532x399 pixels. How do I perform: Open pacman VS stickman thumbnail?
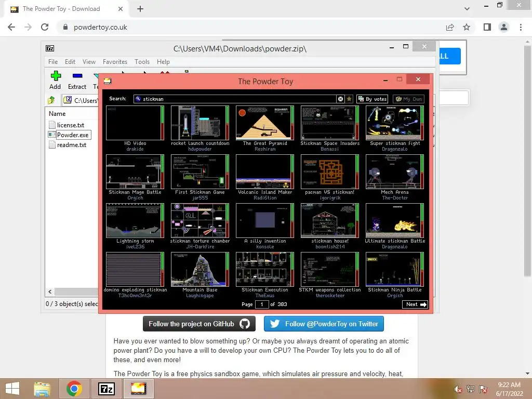click(x=330, y=171)
